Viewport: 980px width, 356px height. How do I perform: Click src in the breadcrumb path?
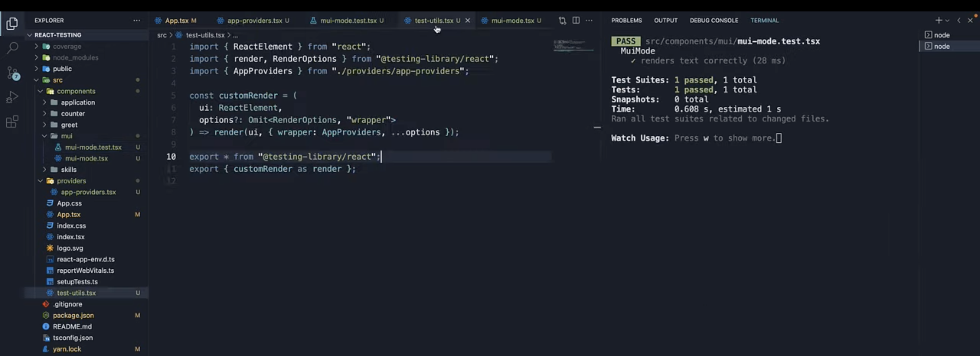162,35
